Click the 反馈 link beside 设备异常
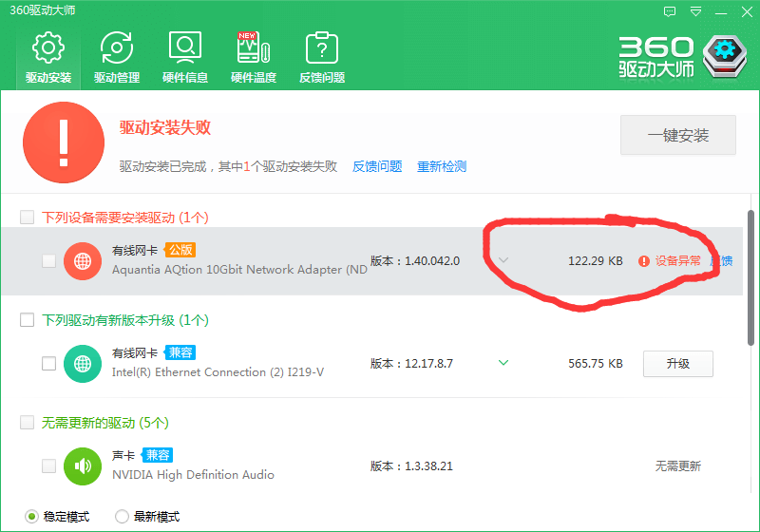760x532 pixels. pos(722,261)
